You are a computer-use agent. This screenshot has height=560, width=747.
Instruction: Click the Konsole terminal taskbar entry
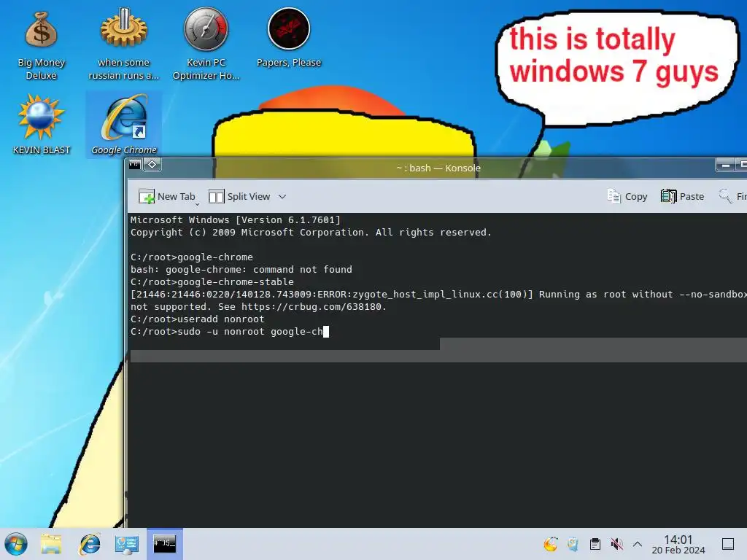click(x=164, y=544)
